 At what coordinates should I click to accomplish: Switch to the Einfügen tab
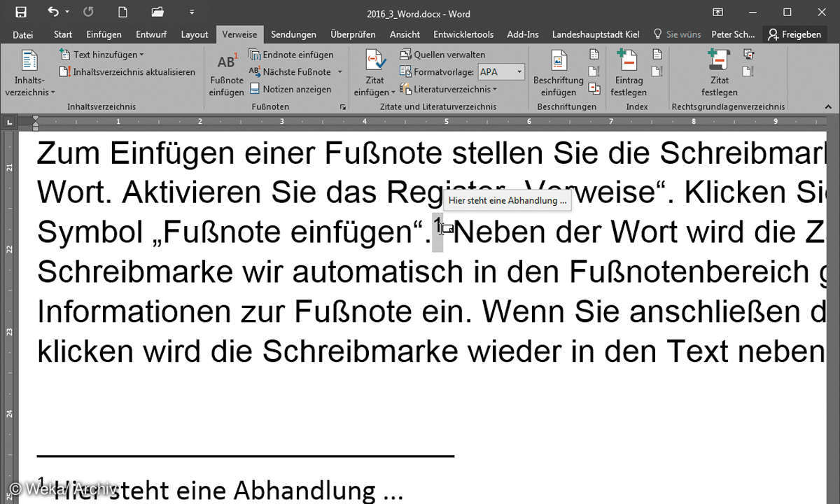click(104, 34)
